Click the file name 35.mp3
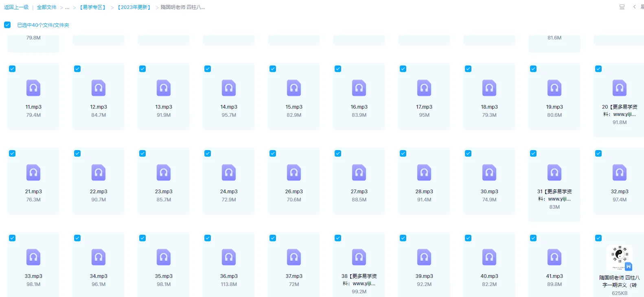Viewport: 644px width, 297px height. pyautogui.click(x=164, y=276)
